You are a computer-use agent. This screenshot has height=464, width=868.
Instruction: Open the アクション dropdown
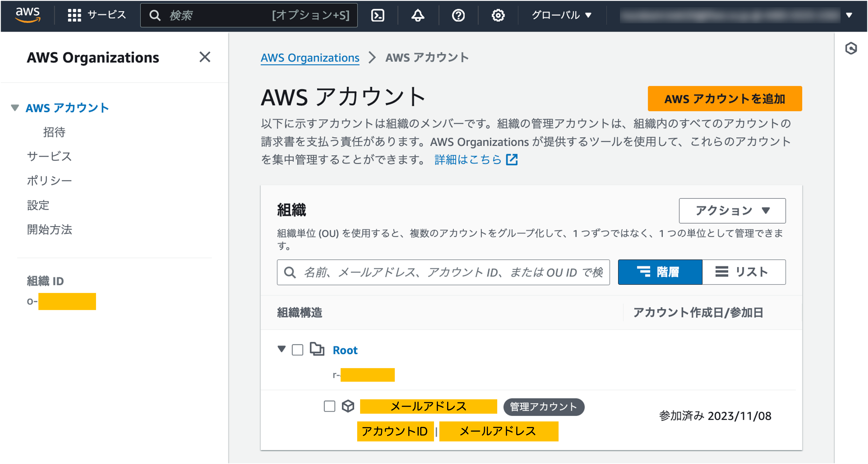tap(732, 211)
